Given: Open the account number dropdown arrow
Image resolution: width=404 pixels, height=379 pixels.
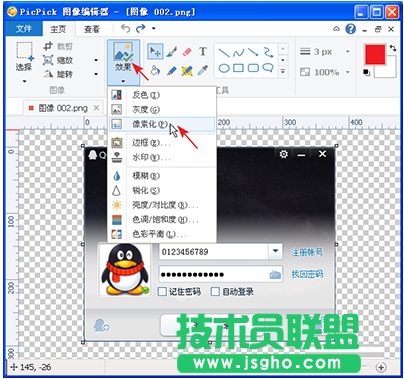Looking at the screenshot, I should (x=276, y=251).
